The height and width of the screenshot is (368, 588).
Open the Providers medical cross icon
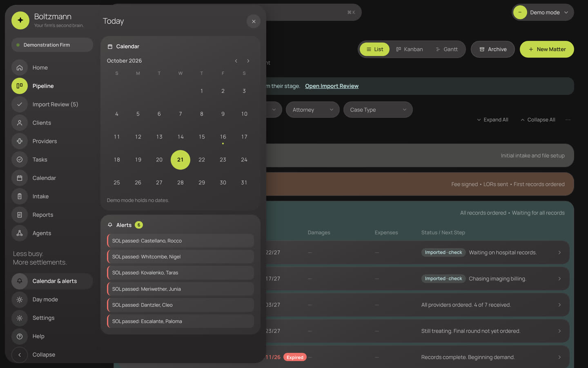[x=20, y=141]
